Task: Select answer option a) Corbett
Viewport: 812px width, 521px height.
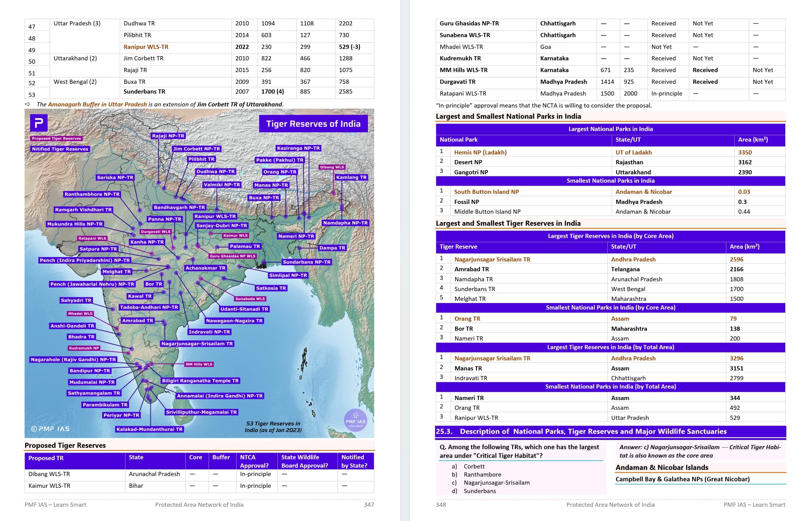Action: click(x=474, y=466)
